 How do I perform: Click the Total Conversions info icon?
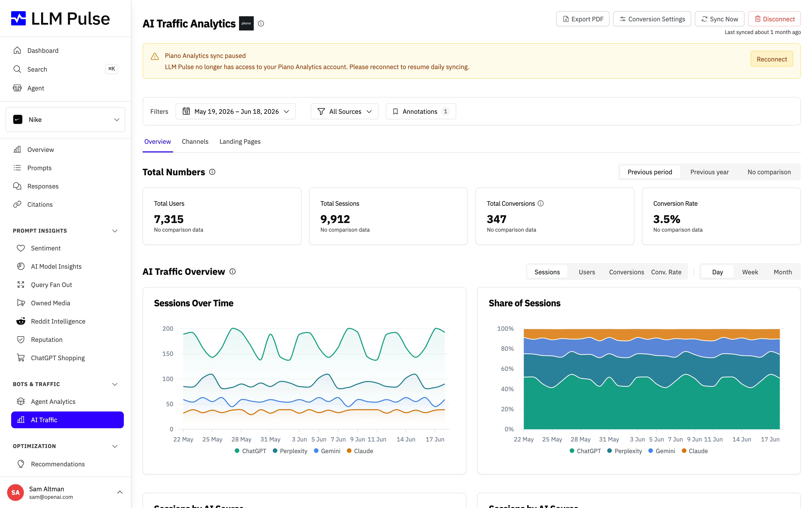point(540,203)
